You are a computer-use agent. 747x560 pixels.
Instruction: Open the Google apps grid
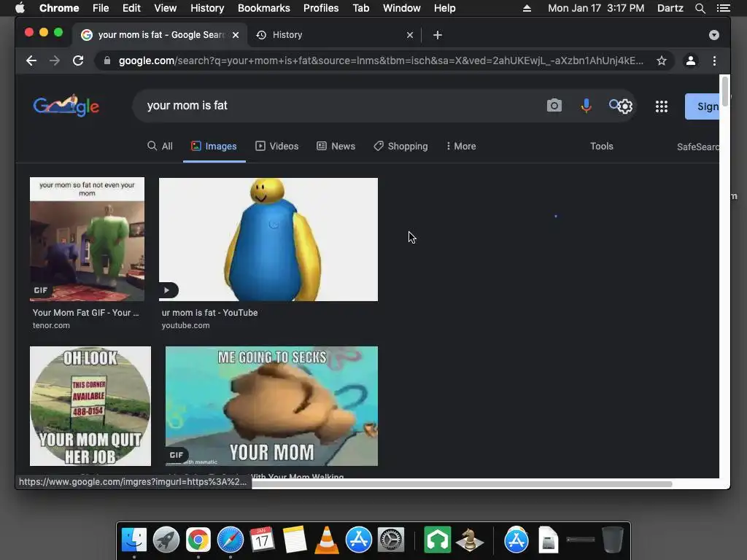[661, 106]
